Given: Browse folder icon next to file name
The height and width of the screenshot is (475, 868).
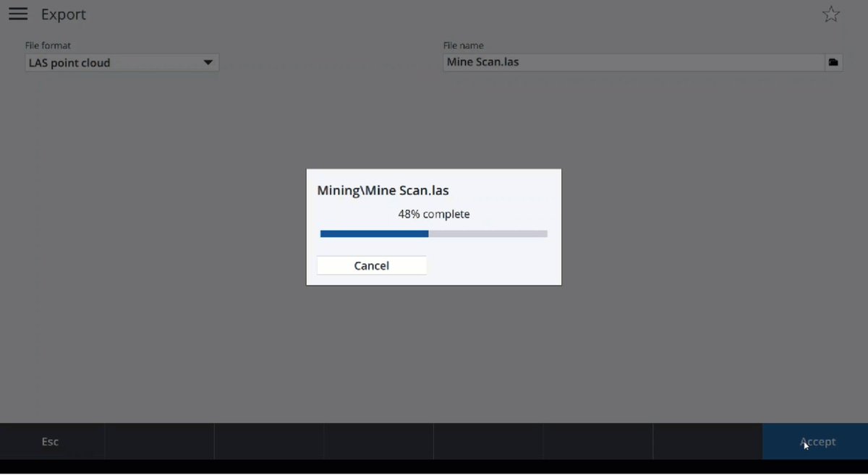Looking at the screenshot, I should 833,62.
